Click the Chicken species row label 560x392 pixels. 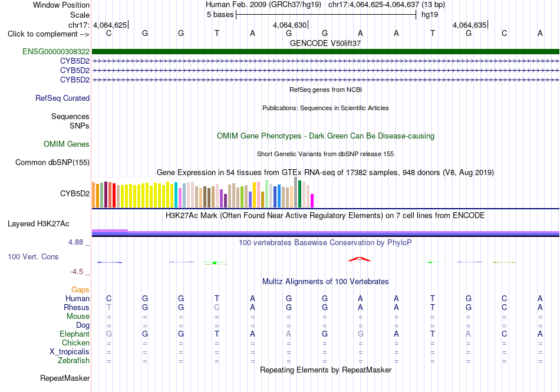point(75,342)
